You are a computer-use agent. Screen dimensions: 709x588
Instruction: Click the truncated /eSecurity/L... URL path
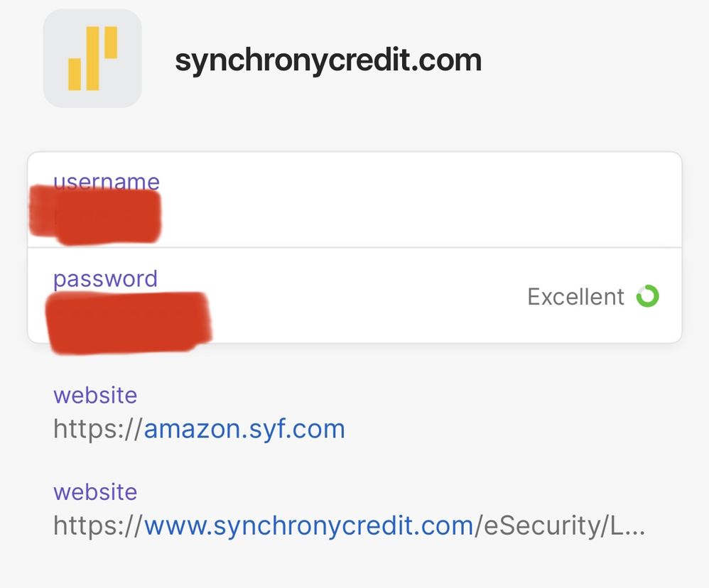pyautogui.click(x=547, y=526)
